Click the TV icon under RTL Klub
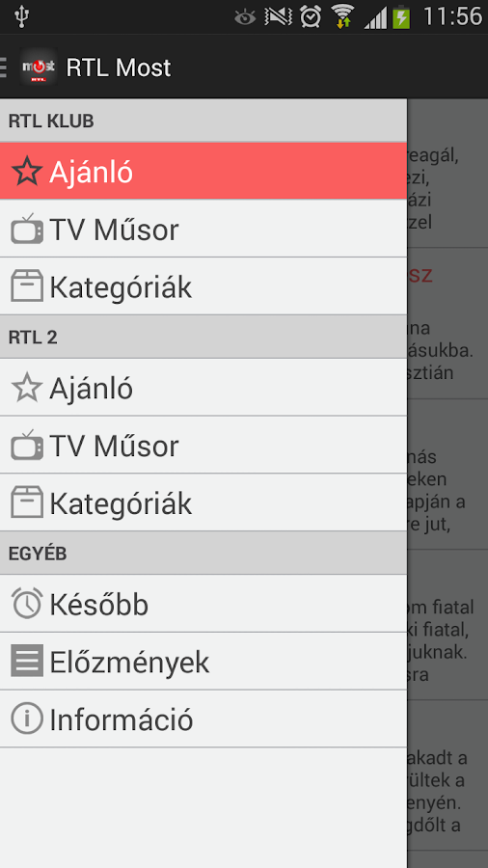The height and width of the screenshot is (868, 488). point(27,230)
